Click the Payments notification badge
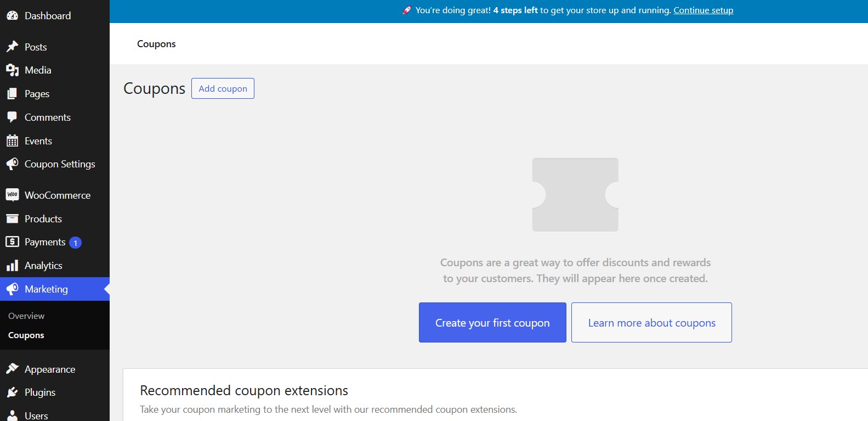This screenshot has height=421, width=868. (76, 243)
